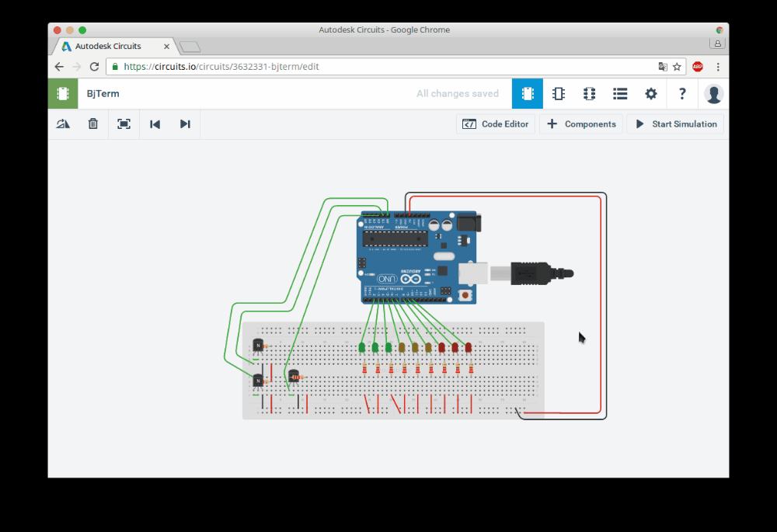Select the Arduino Uno board
Image resolution: width=777 pixels, height=532 pixels.
coord(418,258)
